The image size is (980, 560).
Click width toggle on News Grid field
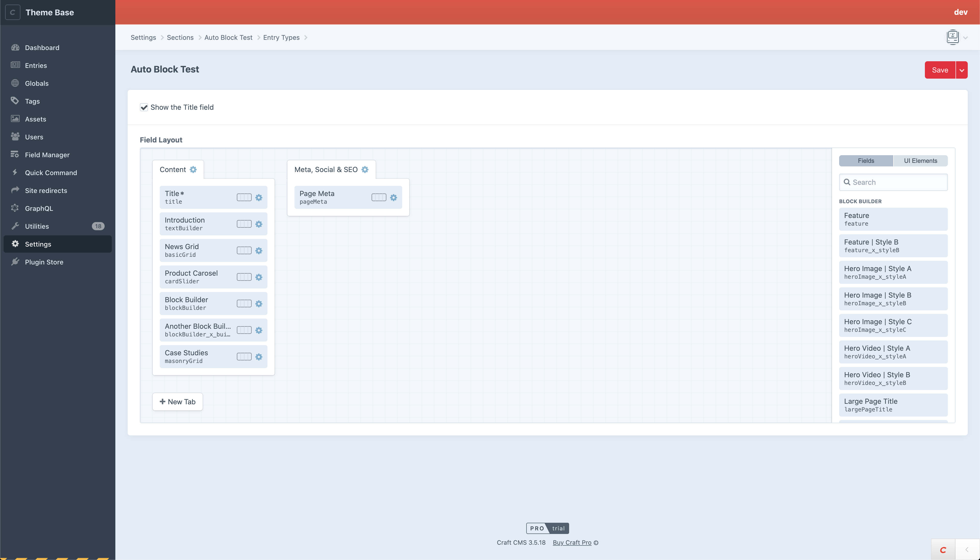(x=244, y=251)
